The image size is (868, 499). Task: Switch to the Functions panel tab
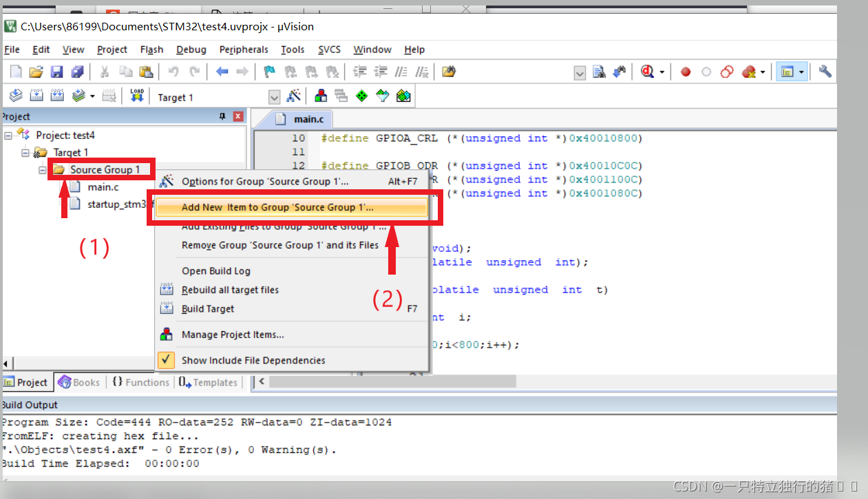pos(140,382)
